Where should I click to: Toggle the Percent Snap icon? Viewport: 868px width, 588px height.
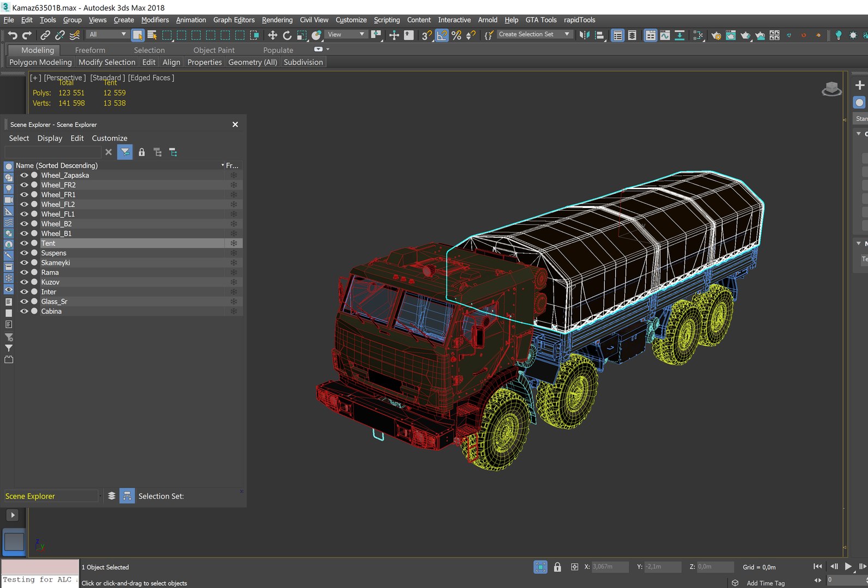457,35
